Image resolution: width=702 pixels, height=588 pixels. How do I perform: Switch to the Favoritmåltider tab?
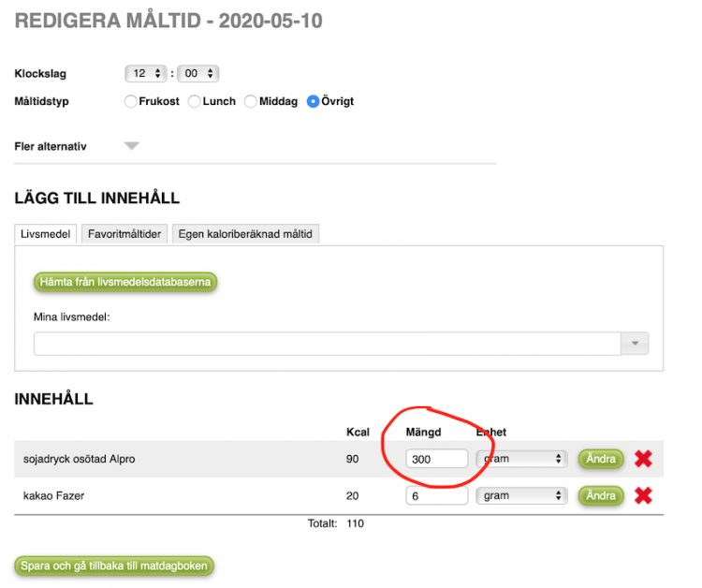point(124,234)
